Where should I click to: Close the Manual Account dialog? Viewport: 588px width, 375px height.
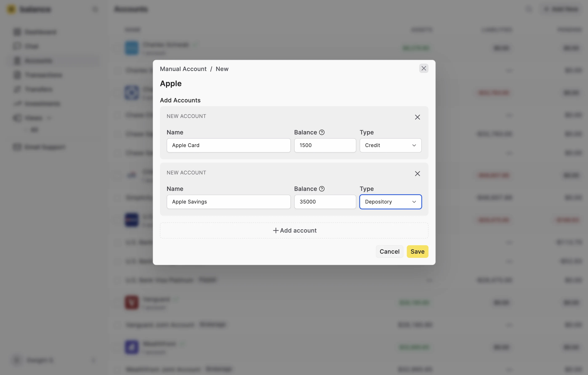(x=424, y=68)
